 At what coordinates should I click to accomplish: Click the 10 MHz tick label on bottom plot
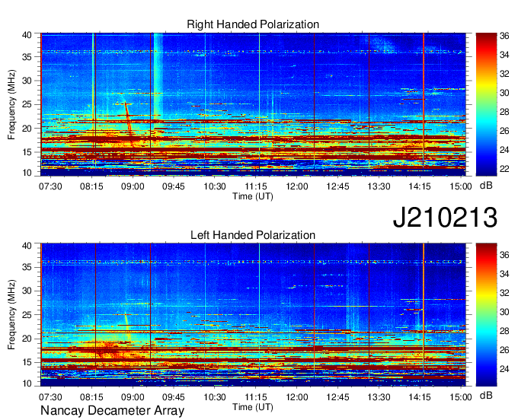tap(27, 383)
